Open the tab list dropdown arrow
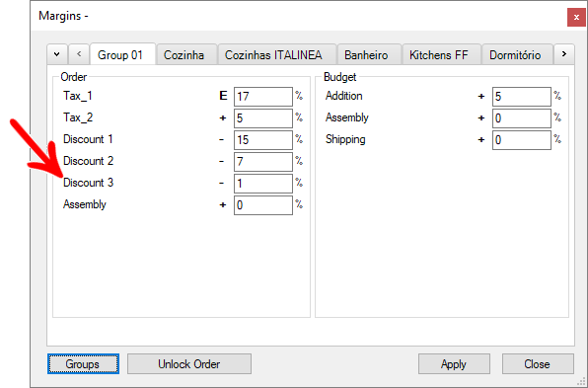Image resolution: width=588 pixels, height=388 pixels. [x=57, y=54]
